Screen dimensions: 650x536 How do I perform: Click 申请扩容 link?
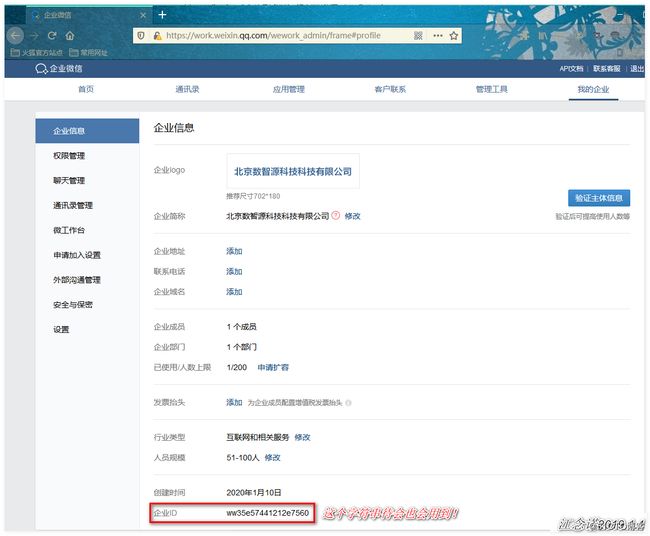[x=273, y=367]
